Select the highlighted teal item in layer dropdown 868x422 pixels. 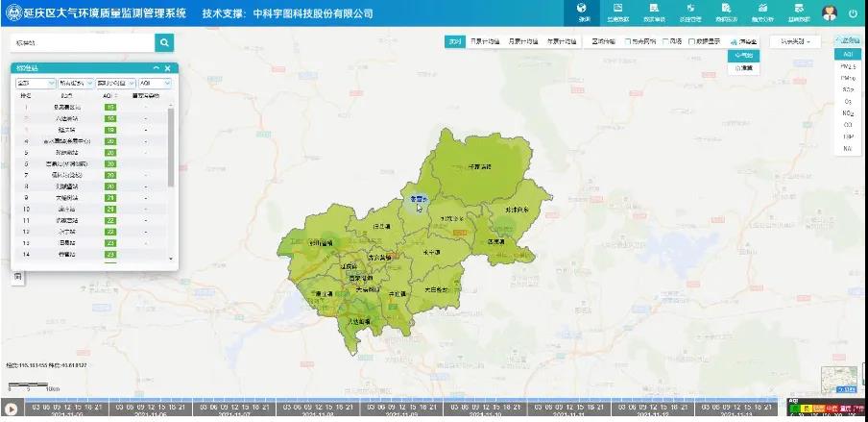coord(743,56)
